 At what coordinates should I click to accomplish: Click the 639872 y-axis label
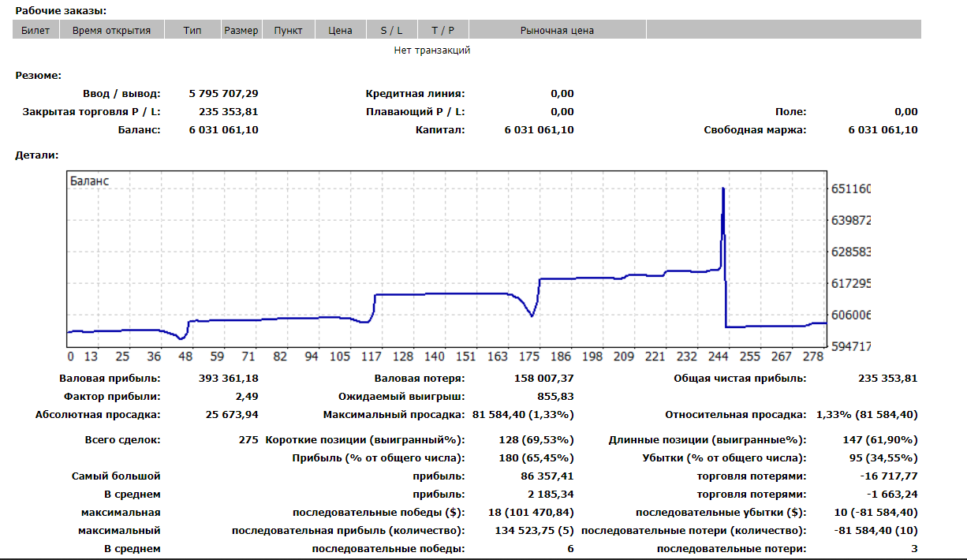851,221
